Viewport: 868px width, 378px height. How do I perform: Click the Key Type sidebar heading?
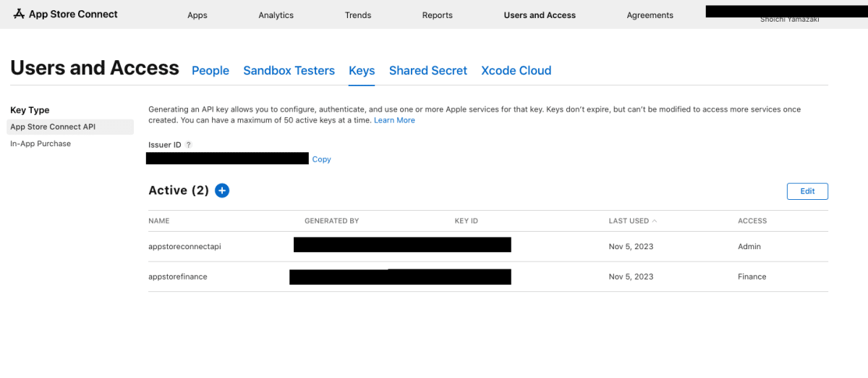pyautogui.click(x=30, y=110)
